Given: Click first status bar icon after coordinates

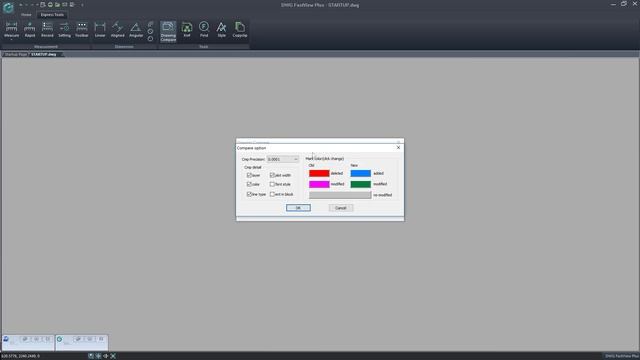Looking at the screenshot, I should coord(91,356).
